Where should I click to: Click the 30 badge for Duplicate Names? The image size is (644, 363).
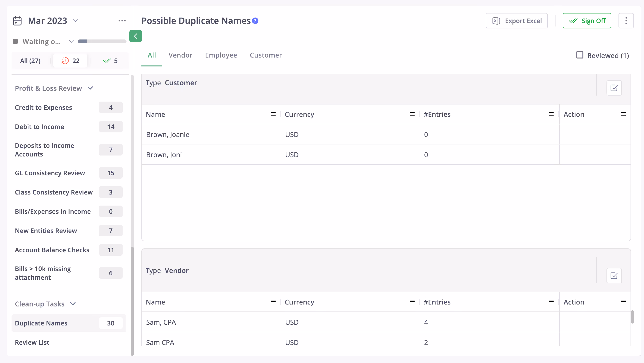pos(111,323)
